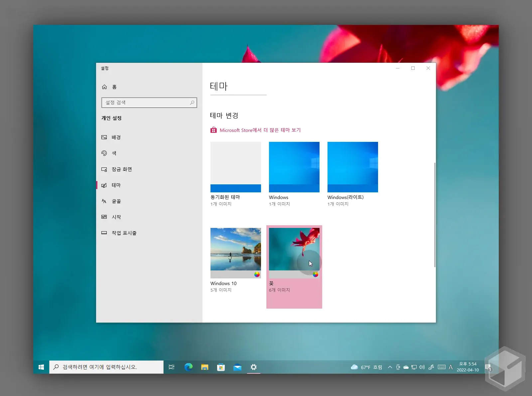
Task: Select the 꽃 flower theme
Action: (x=294, y=253)
